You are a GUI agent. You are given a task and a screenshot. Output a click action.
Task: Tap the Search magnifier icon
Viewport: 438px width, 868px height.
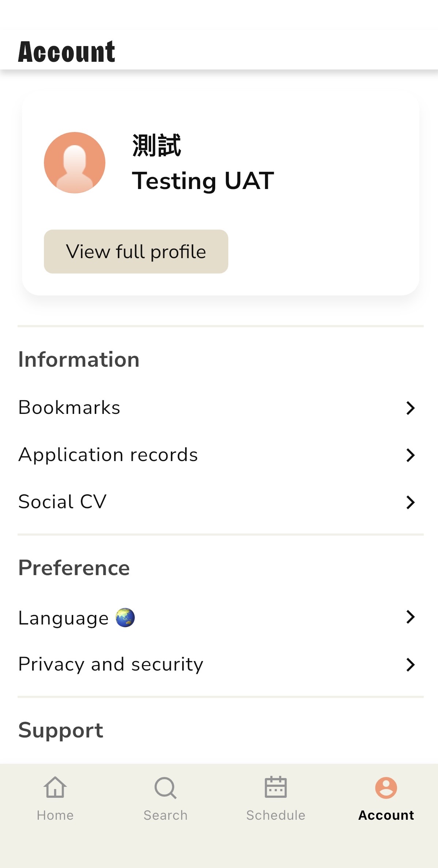(165, 788)
